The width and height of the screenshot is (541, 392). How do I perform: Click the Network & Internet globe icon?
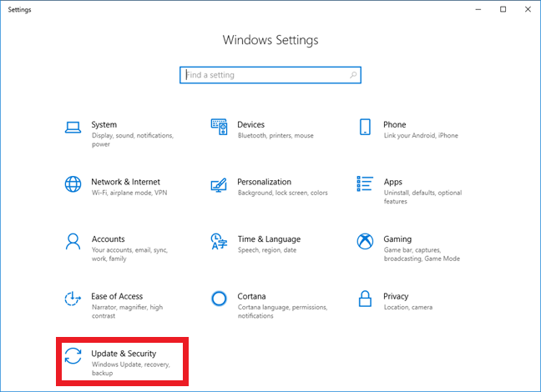click(x=73, y=184)
